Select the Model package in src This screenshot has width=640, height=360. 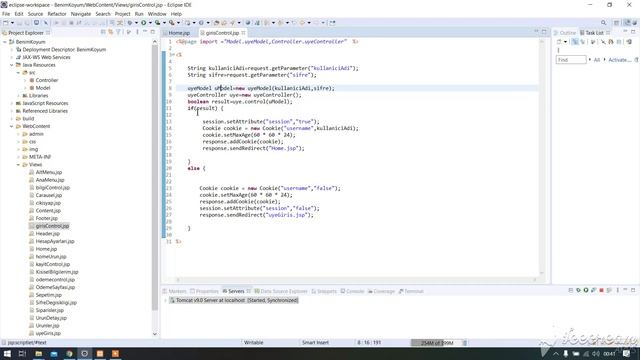pyautogui.click(x=42, y=88)
